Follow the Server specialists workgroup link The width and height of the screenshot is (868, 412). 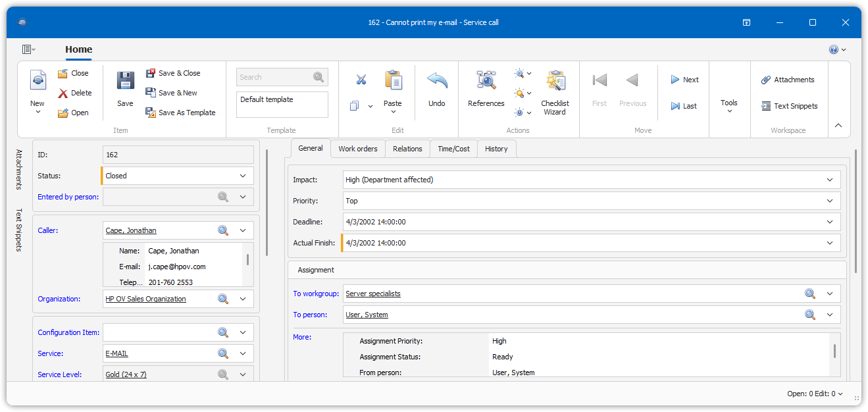point(373,294)
